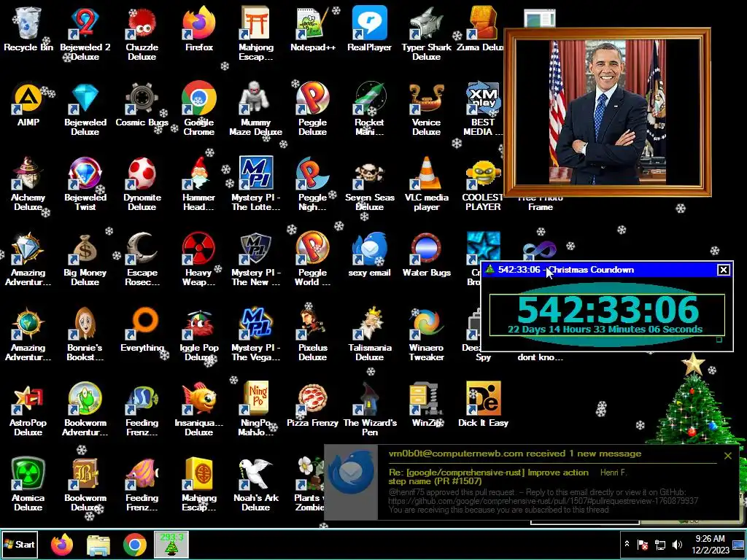Open Dick It Easy shortcut
This screenshot has height=560, width=747.
[x=483, y=405]
